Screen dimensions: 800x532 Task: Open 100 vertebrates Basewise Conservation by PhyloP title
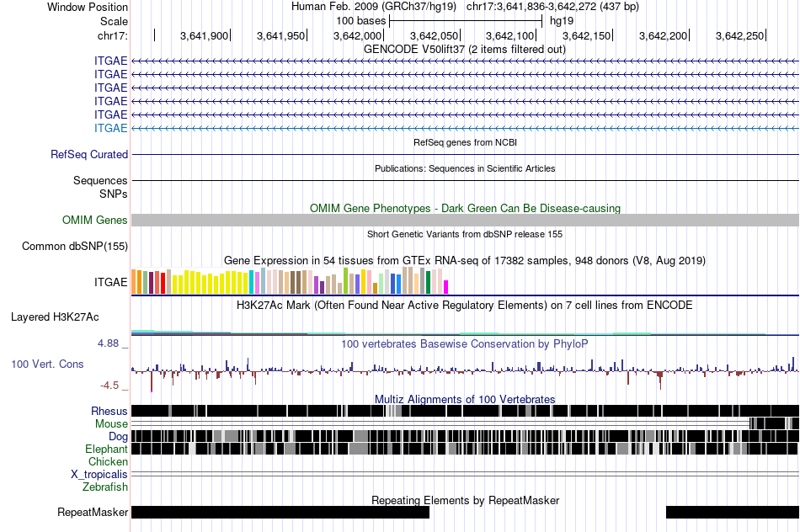pyautogui.click(x=465, y=343)
